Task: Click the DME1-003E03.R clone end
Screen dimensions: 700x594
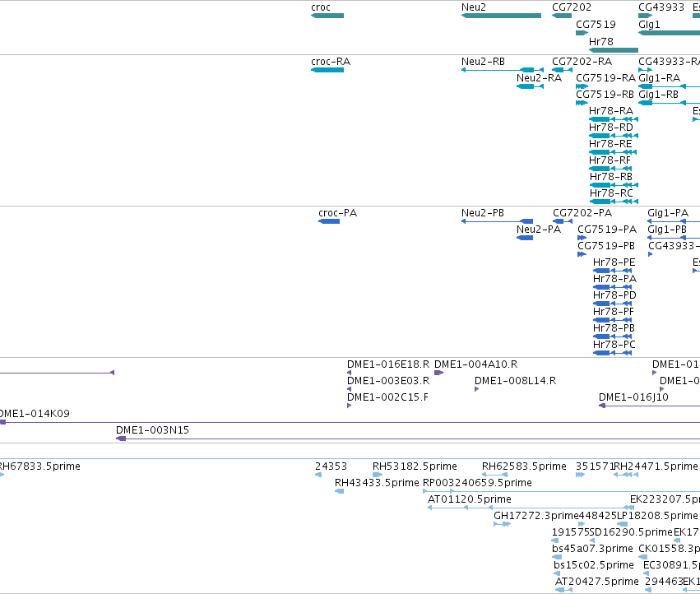Action: 349,389
